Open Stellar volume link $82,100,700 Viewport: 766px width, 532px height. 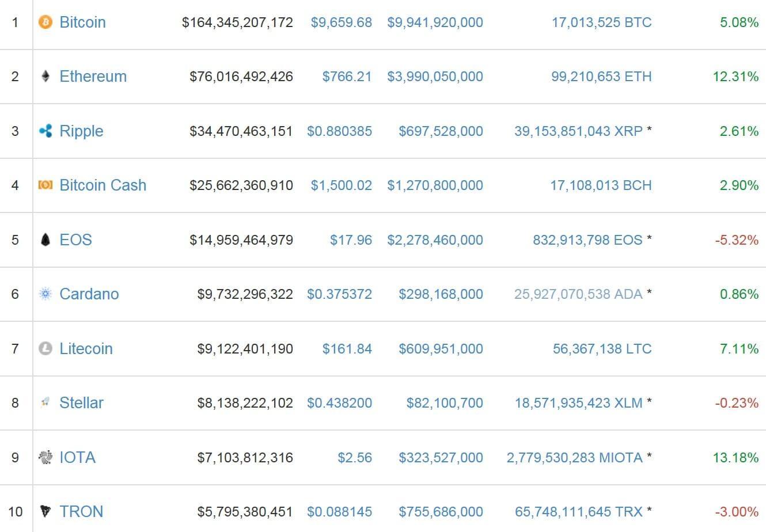[444, 403]
